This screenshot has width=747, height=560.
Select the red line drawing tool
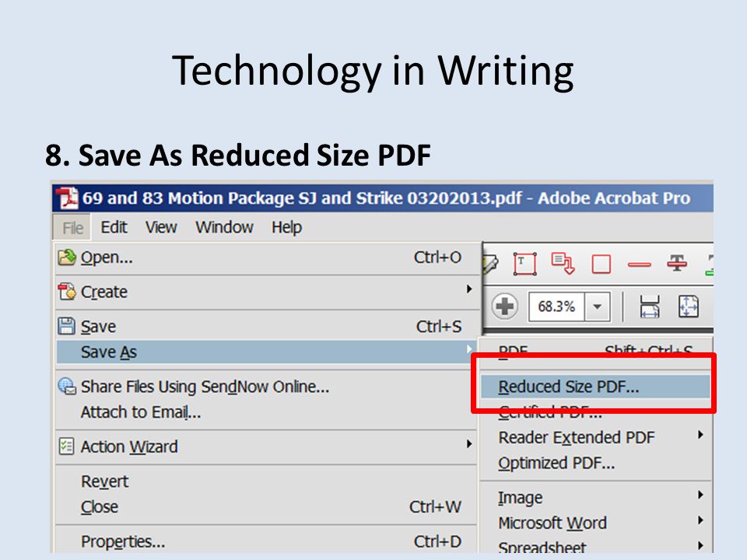coord(640,264)
